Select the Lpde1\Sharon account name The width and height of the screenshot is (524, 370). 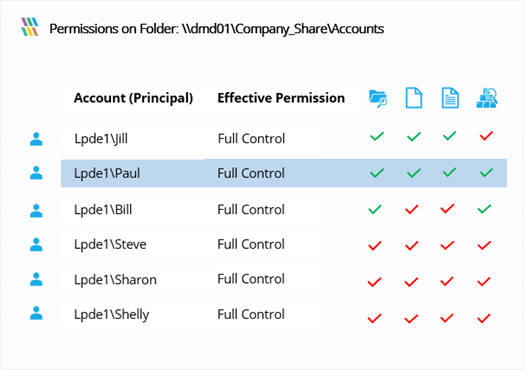115,279
